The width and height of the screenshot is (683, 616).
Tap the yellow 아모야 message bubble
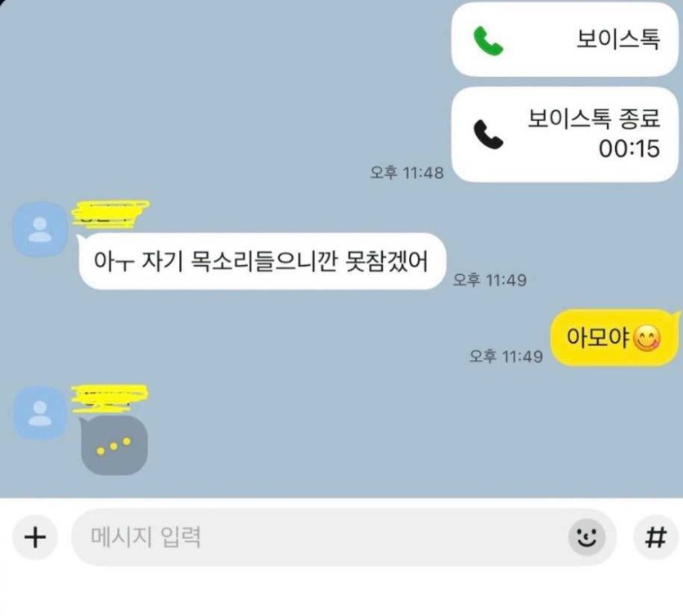pyautogui.click(x=614, y=338)
